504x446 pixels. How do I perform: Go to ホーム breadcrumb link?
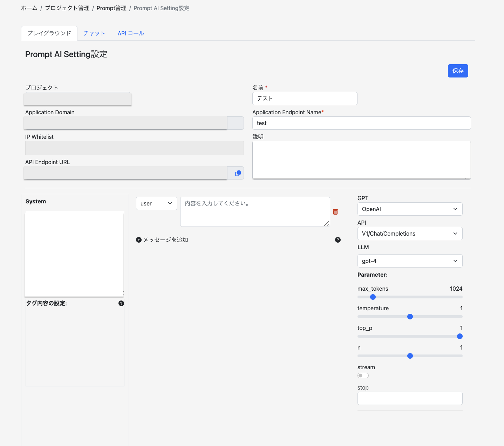[x=29, y=8]
